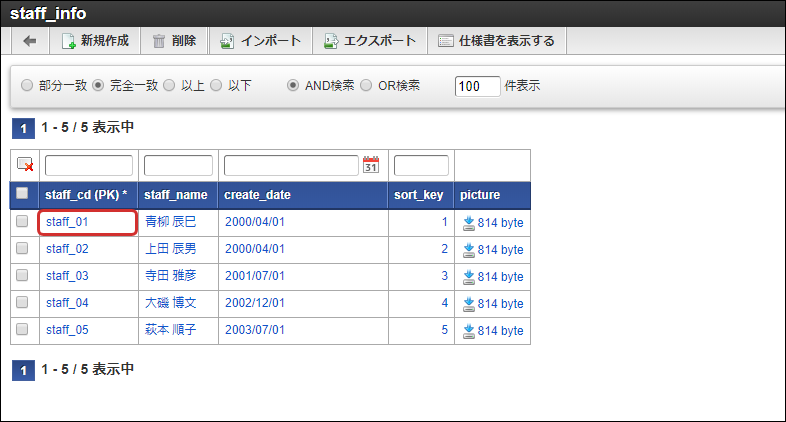Click the staff_cd filter input field
Viewport: 786px width, 422px height.
tap(88, 166)
